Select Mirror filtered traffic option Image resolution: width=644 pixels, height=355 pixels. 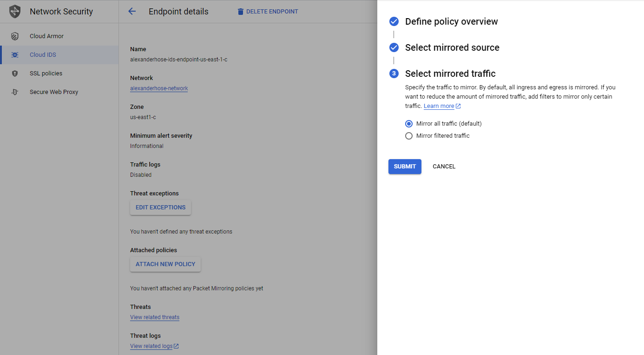[409, 136]
